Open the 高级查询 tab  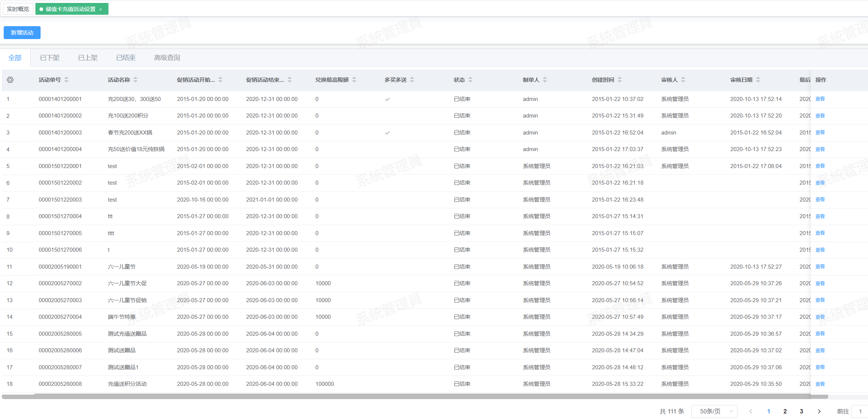tap(167, 58)
